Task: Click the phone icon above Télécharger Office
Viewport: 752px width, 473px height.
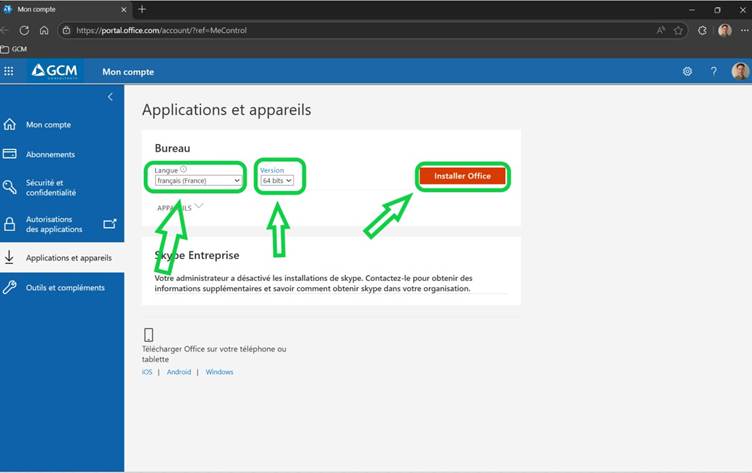Action: click(149, 334)
